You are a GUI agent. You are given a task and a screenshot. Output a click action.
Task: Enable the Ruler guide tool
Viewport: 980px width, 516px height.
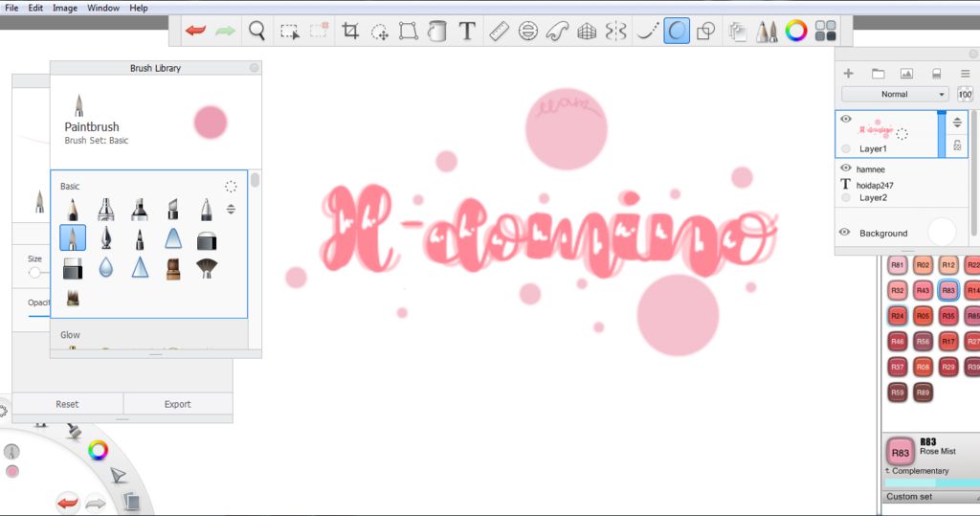pyautogui.click(x=499, y=31)
